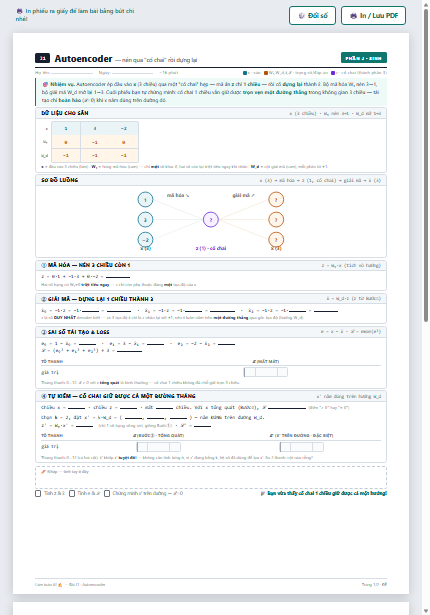
Task: Click the target icon beside Nhiệm vụ
Action: pyautogui.click(x=45, y=84)
